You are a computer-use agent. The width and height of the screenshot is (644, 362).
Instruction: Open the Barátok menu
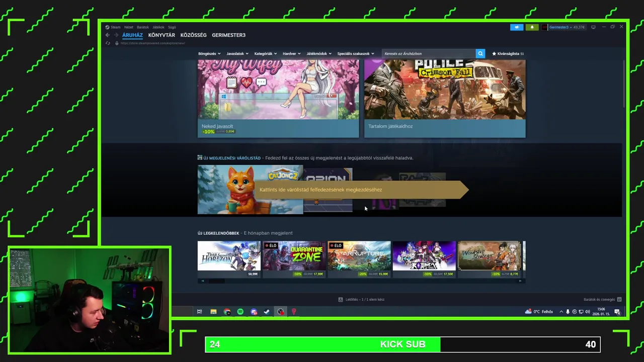point(143,27)
